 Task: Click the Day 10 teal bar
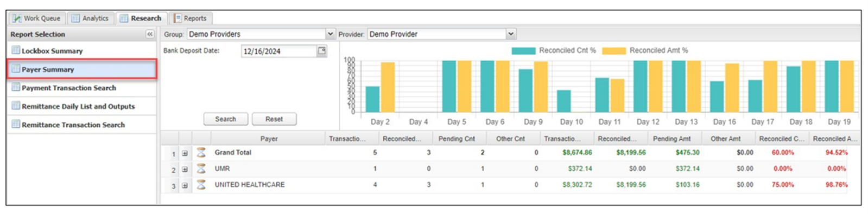click(564, 101)
